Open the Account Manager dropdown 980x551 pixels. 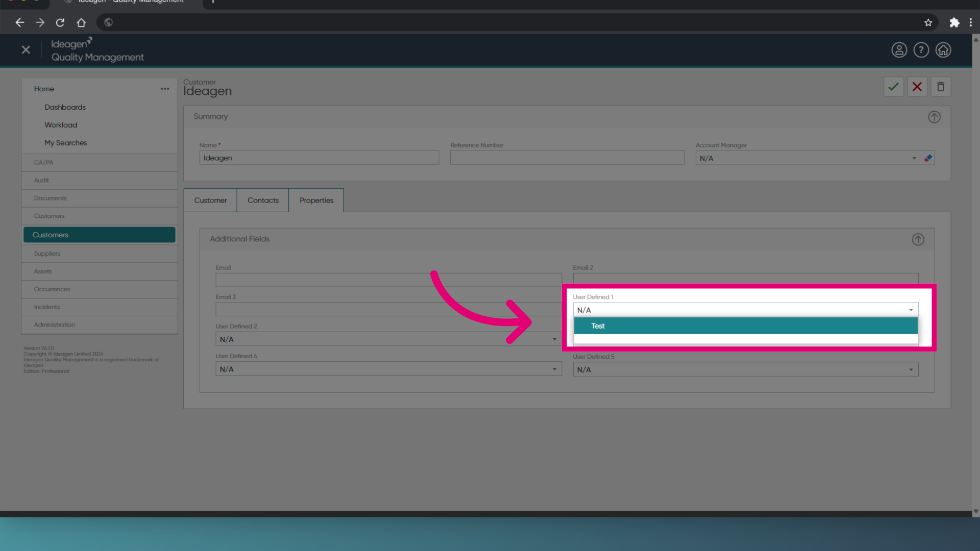[914, 158]
